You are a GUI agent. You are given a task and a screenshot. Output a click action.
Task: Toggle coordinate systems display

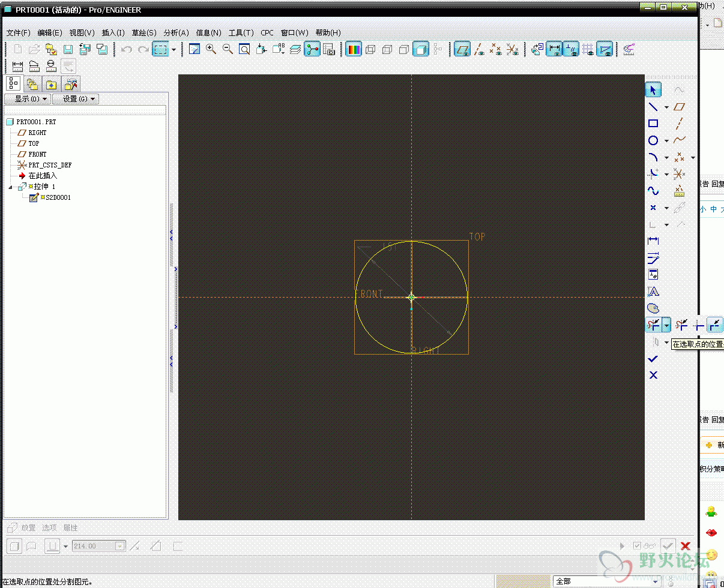[x=513, y=50]
